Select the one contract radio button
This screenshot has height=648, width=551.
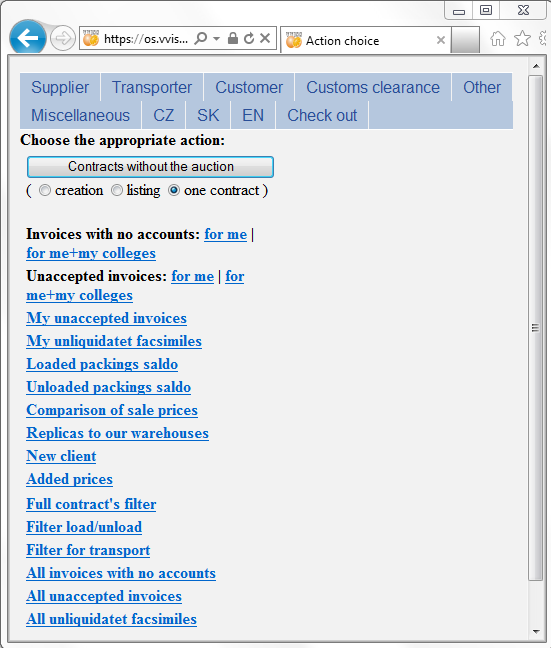[174, 190]
